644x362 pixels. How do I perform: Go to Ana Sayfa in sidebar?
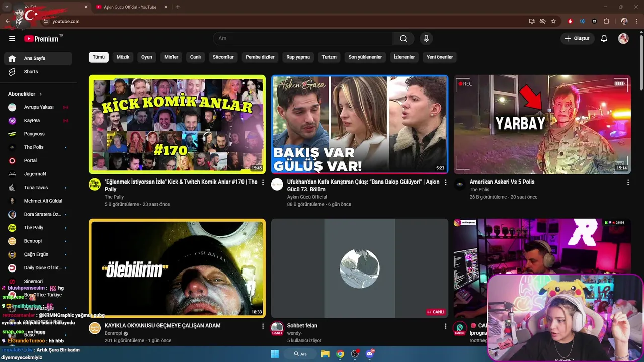(x=38, y=58)
